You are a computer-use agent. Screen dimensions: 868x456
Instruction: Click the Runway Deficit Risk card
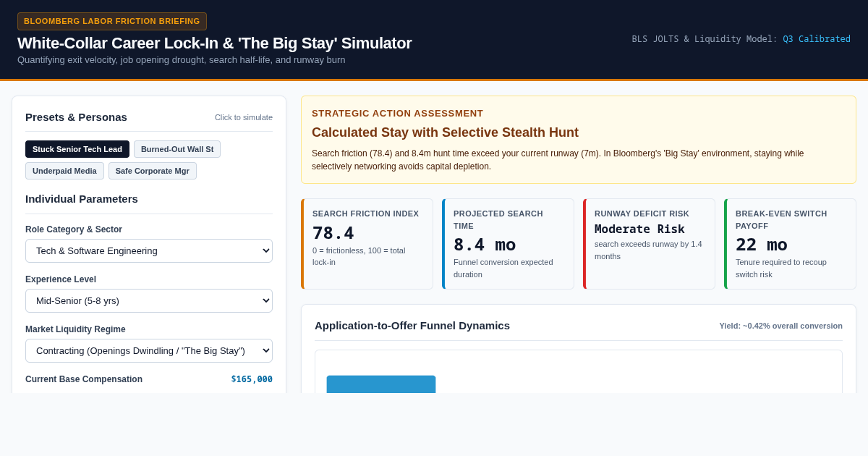tap(649, 244)
